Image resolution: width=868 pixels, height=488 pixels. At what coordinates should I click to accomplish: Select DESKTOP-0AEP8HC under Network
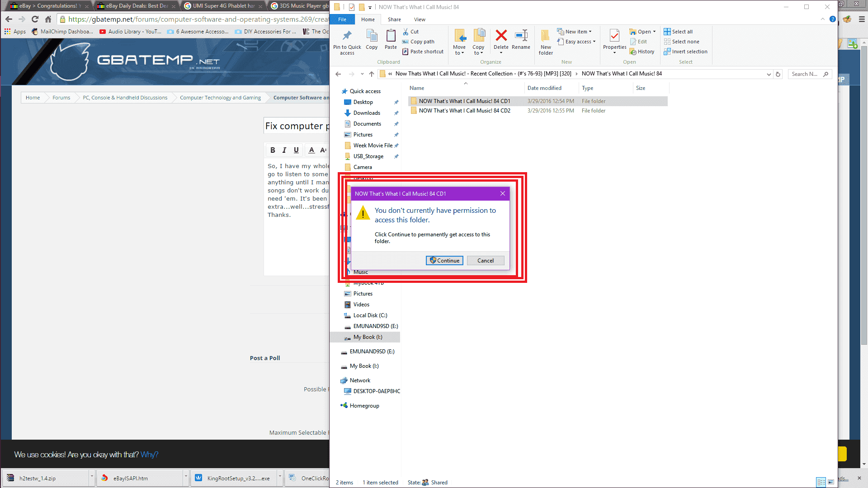(376, 391)
